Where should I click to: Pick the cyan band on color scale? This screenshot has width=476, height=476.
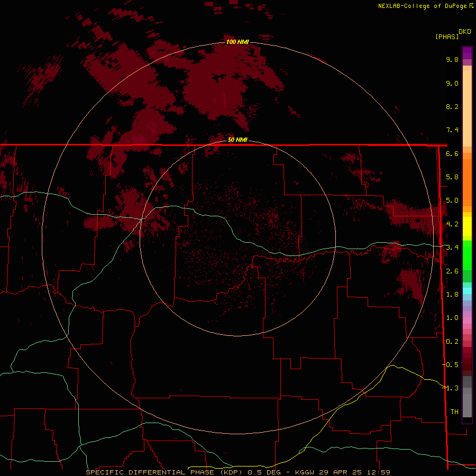tap(467, 291)
